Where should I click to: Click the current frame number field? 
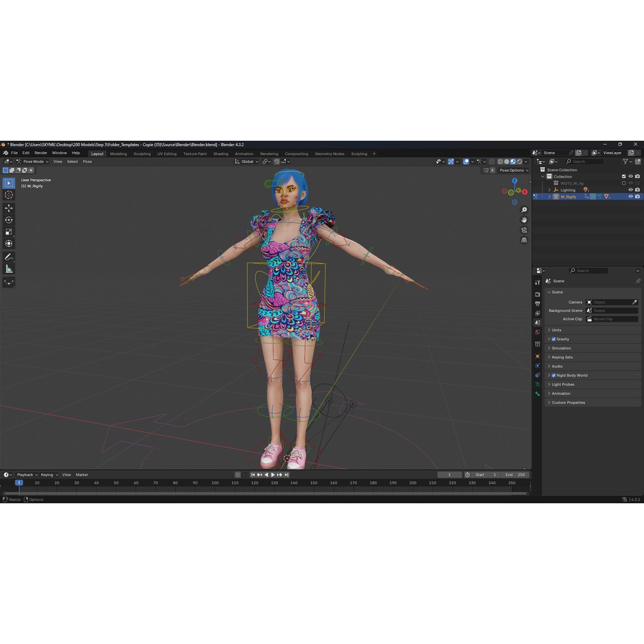click(x=450, y=475)
